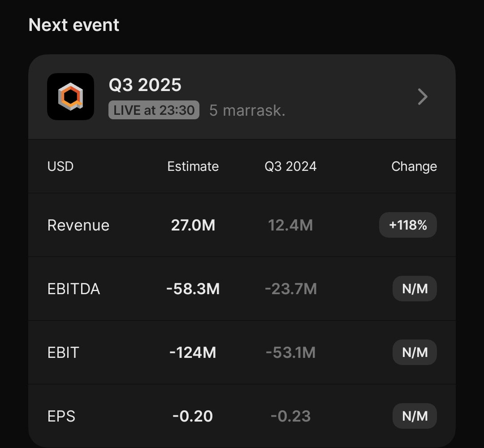The image size is (484, 448).
Task: Tap the EBIT N/M change badge
Action: tap(415, 352)
